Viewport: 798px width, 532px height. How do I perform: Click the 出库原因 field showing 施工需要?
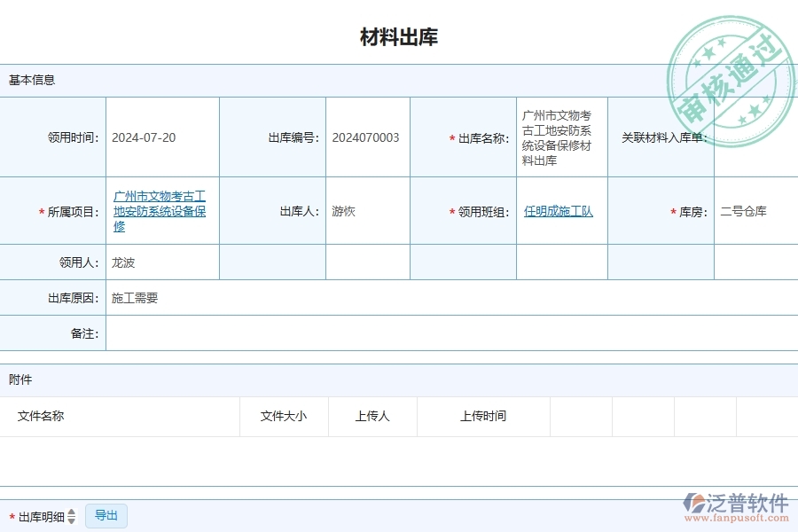(x=133, y=298)
